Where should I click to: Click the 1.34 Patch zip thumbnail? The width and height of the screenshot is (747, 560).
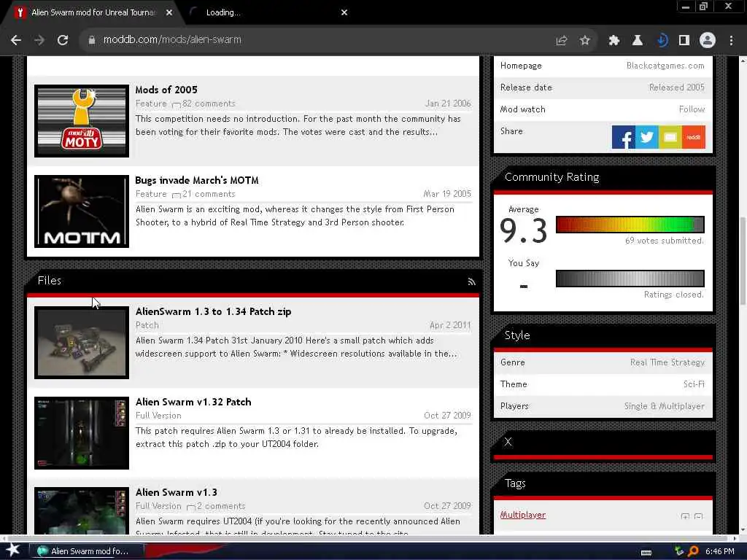pyautogui.click(x=82, y=343)
